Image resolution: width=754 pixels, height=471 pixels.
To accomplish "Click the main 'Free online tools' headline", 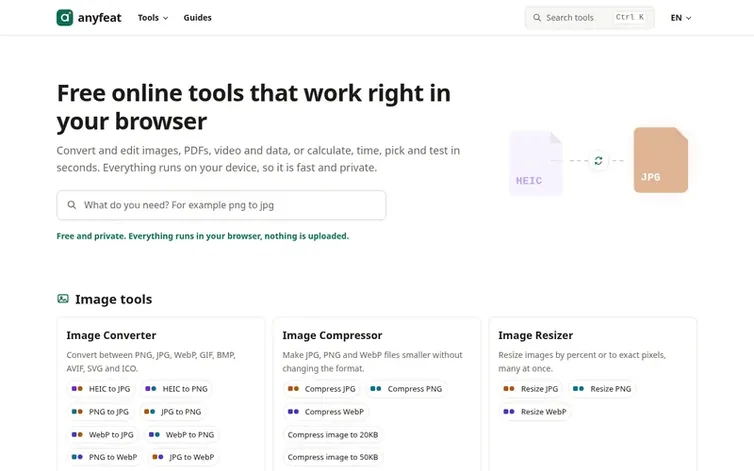I will 254,107.
